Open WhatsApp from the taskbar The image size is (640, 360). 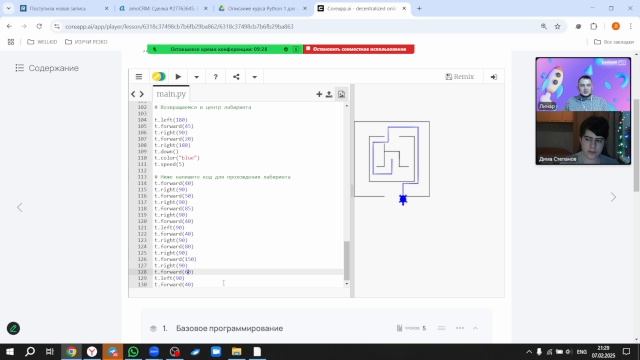133,351
